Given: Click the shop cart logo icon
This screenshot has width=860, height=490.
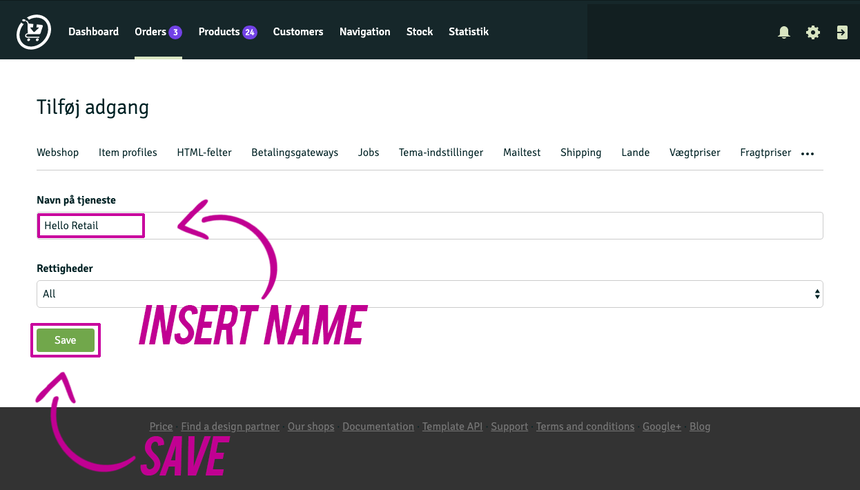Looking at the screenshot, I should coord(33,32).
